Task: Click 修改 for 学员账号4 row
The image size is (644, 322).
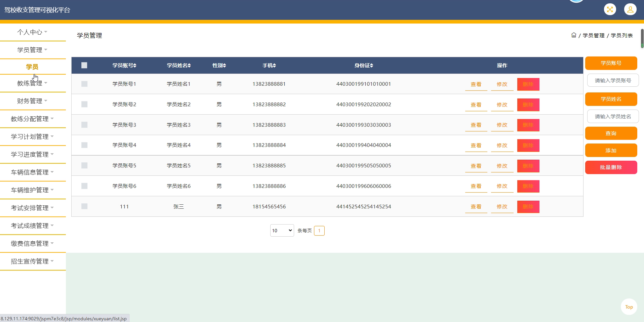Action: [502, 146]
